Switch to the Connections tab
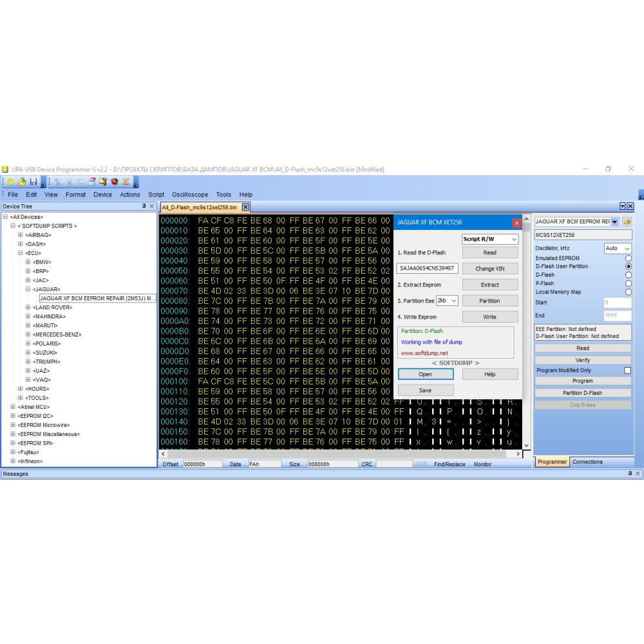The image size is (644, 644). pos(587,462)
